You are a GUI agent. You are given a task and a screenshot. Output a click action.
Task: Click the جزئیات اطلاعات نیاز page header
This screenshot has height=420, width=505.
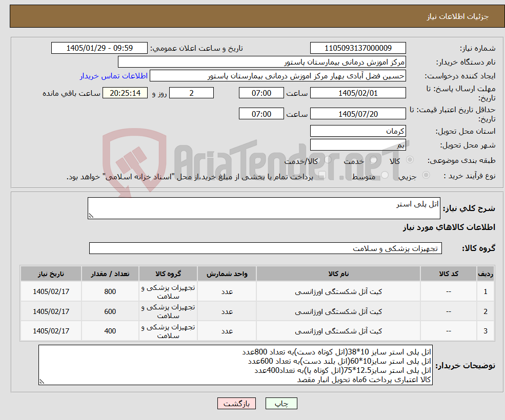(x=457, y=16)
